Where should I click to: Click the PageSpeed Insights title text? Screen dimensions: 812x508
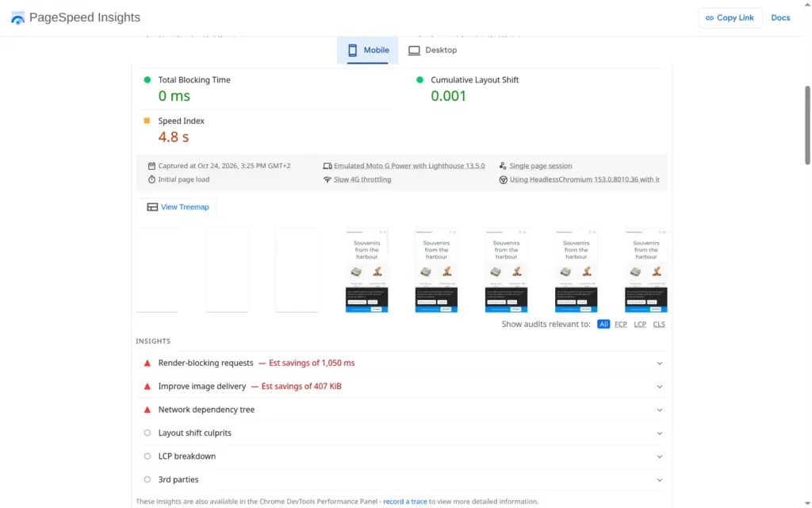click(x=85, y=17)
